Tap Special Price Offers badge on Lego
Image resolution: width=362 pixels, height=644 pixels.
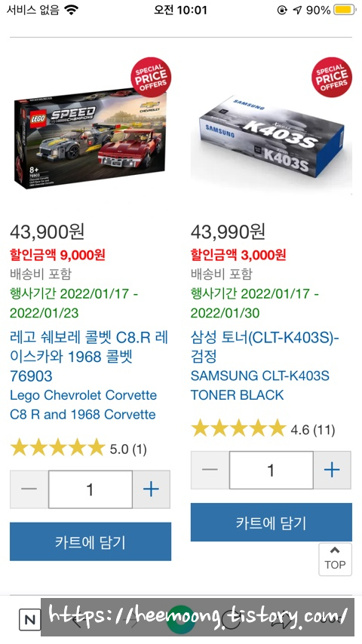(151, 77)
